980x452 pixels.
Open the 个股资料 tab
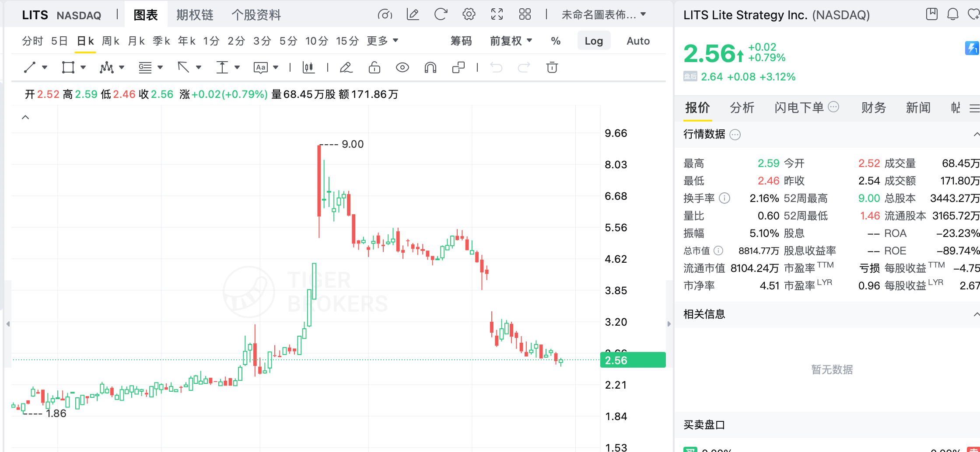pos(256,15)
